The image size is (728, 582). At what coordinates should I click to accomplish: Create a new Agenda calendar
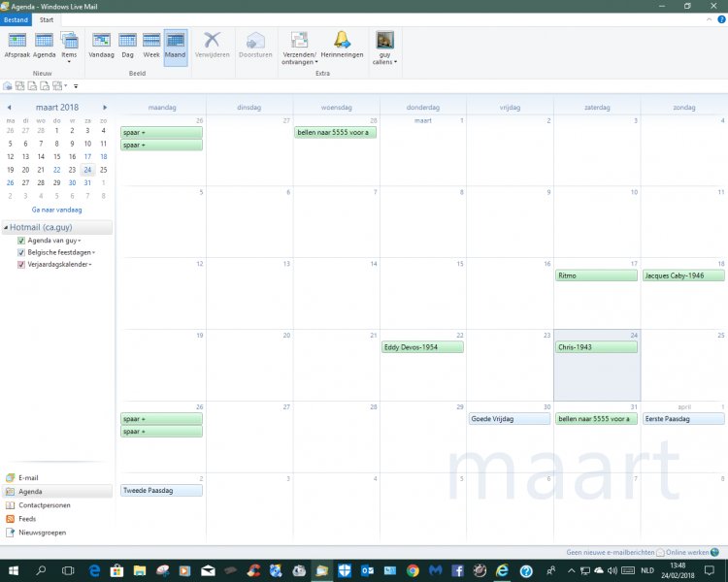pos(44,46)
